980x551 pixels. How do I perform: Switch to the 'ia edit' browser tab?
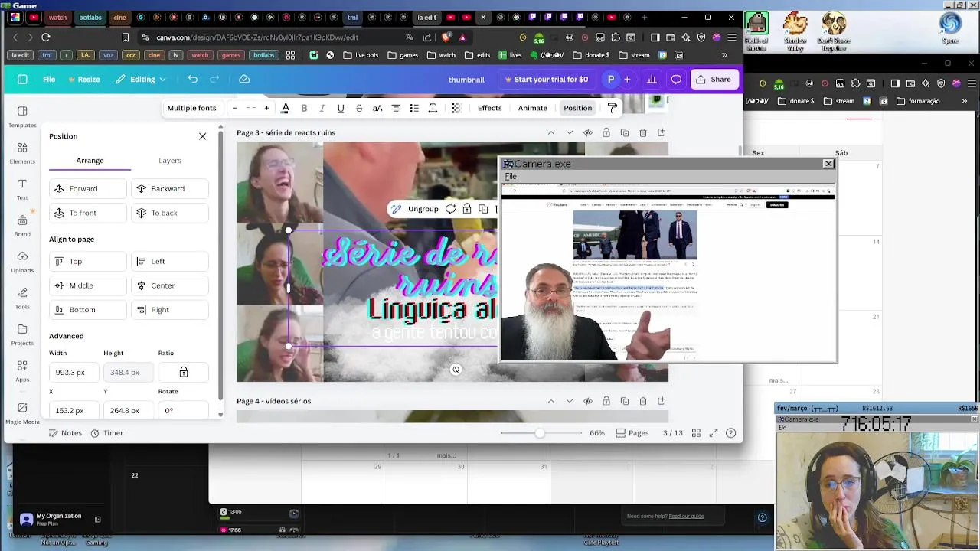click(425, 17)
